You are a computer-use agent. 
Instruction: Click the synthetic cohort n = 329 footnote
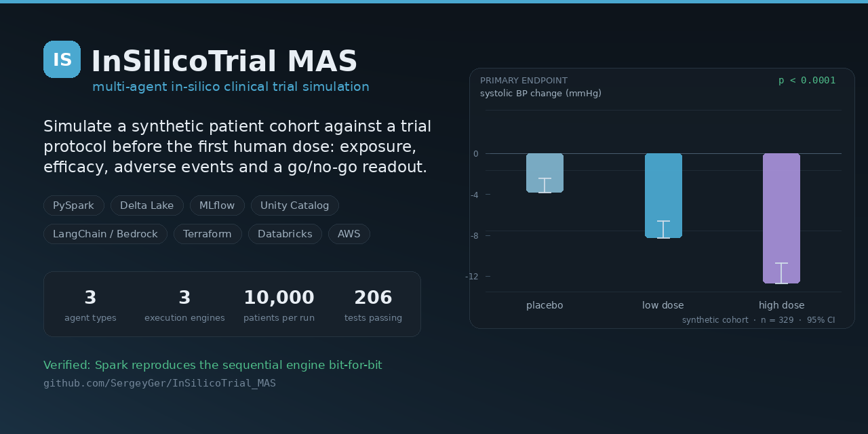coord(759,320)
